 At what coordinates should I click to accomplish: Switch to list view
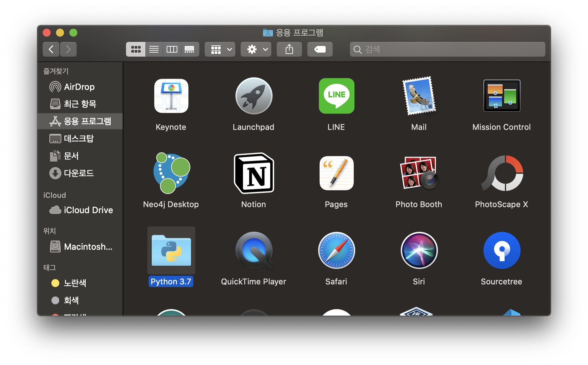(154, 49)
